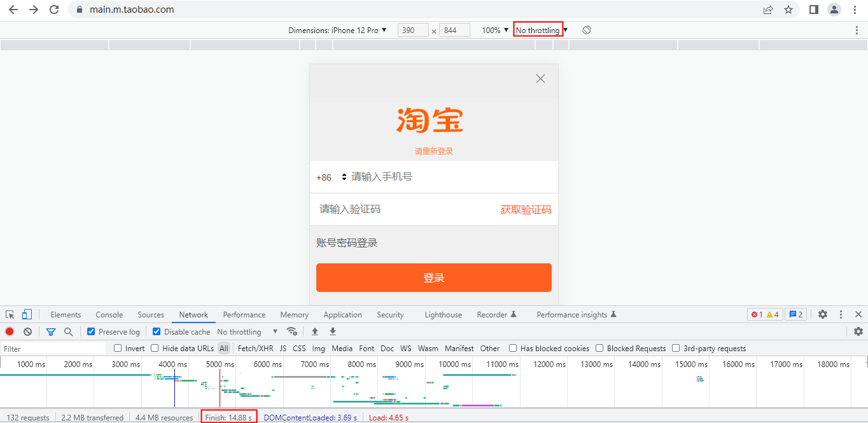
Task: Open Chrome's three-dot main menu
Action: 855,10
